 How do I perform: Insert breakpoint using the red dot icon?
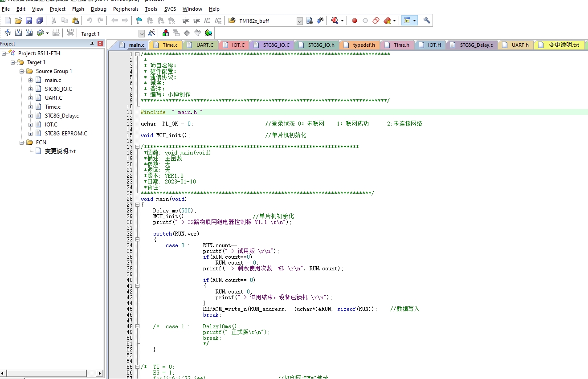355,20
